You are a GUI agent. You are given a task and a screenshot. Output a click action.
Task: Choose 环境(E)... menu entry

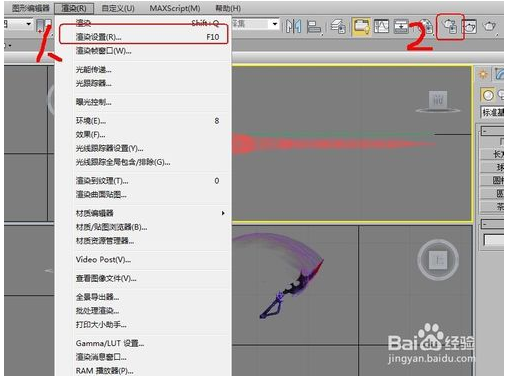tap(144, 121)
